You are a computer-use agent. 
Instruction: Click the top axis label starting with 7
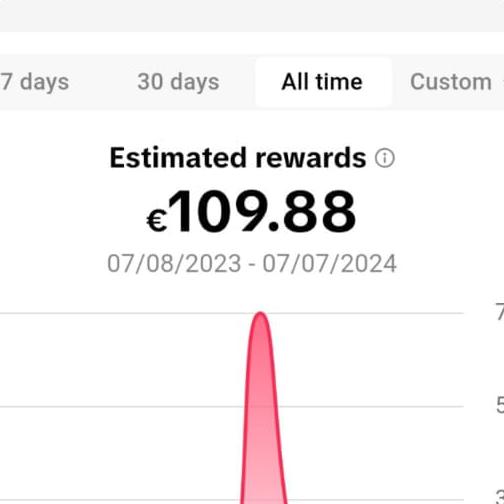(499, 313)
